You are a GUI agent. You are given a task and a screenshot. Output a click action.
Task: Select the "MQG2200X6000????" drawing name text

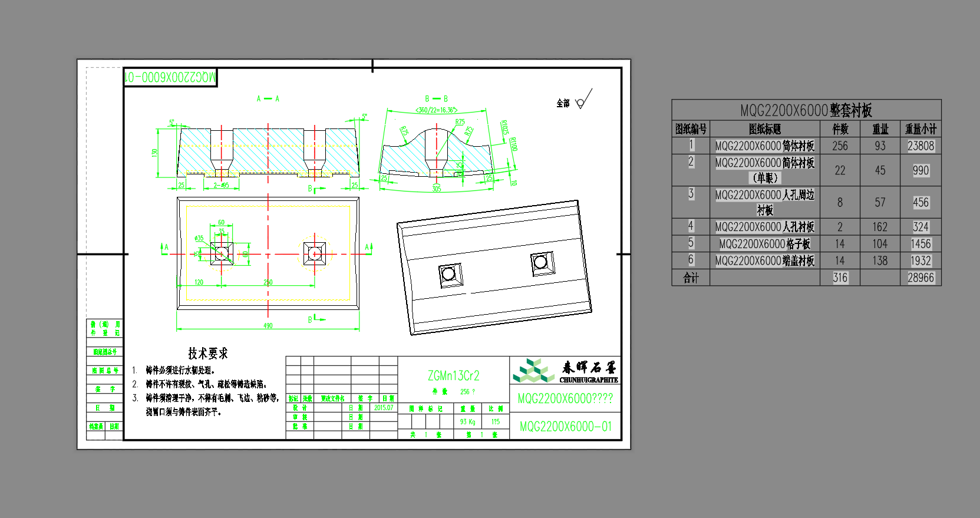pos(565,398)
